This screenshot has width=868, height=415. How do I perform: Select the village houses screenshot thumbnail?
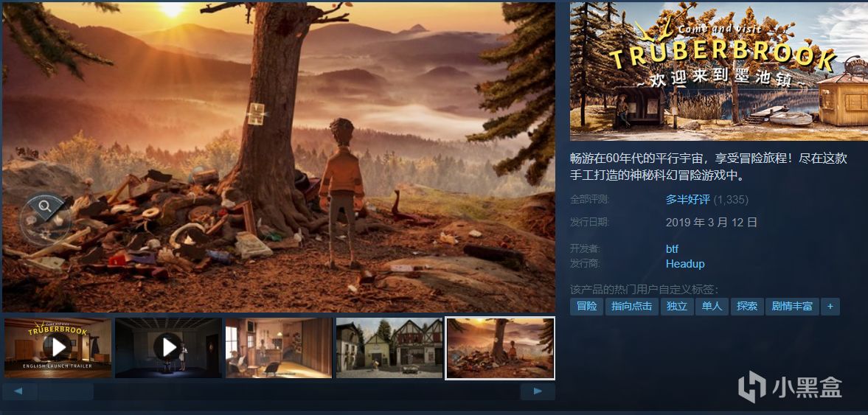(389, 347)
